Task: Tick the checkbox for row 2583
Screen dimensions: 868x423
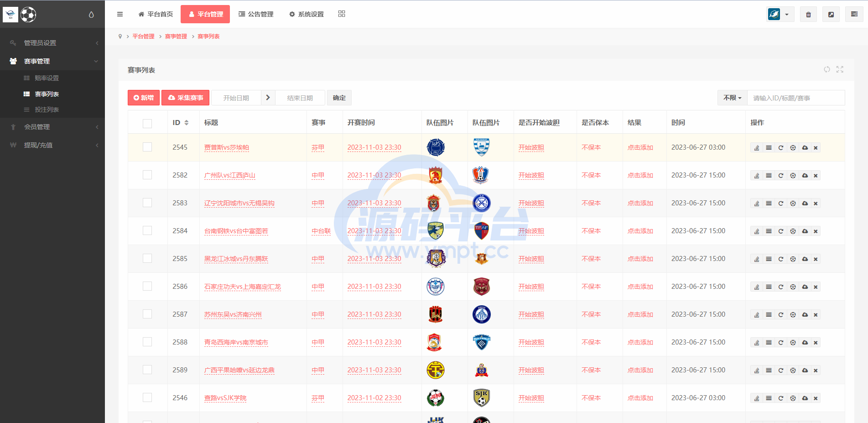Action: [147, 203]
